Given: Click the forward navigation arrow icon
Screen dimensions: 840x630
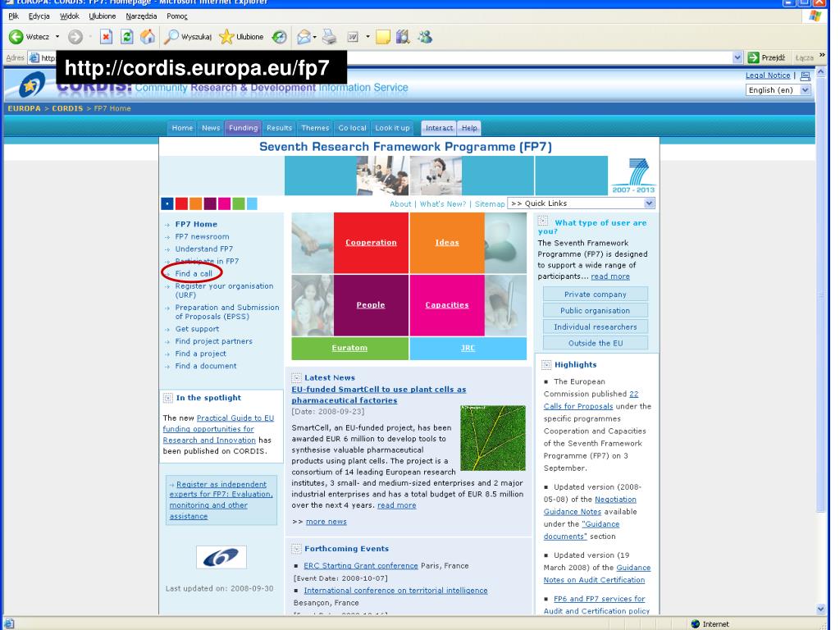Looking at the screenshot, I should click(75, 36).
